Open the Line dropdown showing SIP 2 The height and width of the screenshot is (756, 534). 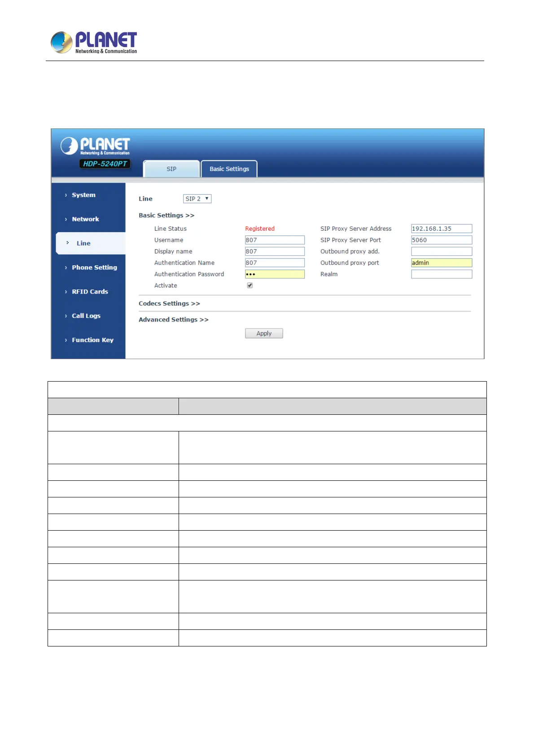coord(197,198)
